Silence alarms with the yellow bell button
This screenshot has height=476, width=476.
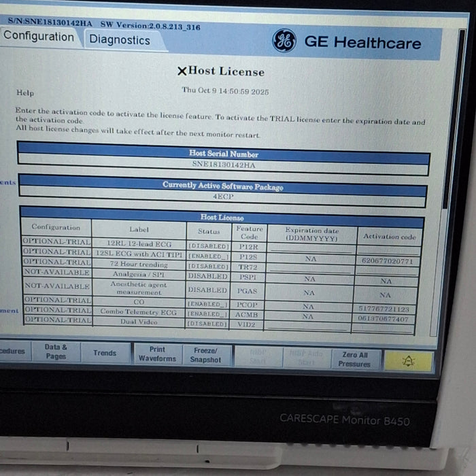(x=408, y=361)
